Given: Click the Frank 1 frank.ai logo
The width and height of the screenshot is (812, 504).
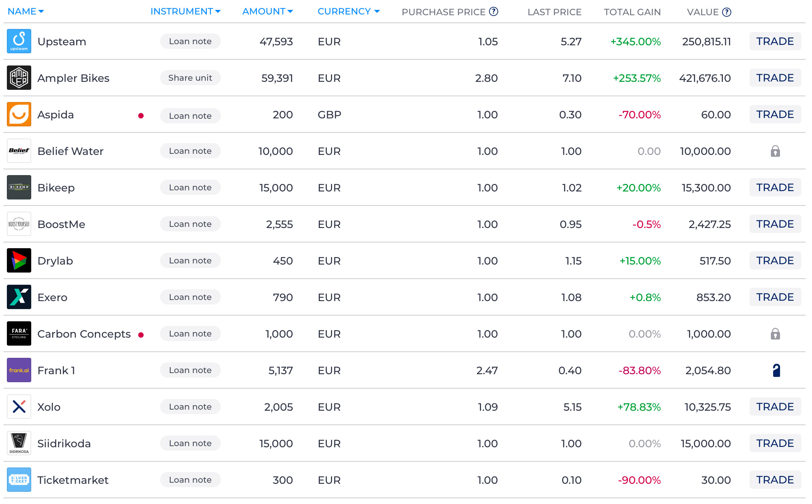Looking at the screenshot, I should pos(19,370).
